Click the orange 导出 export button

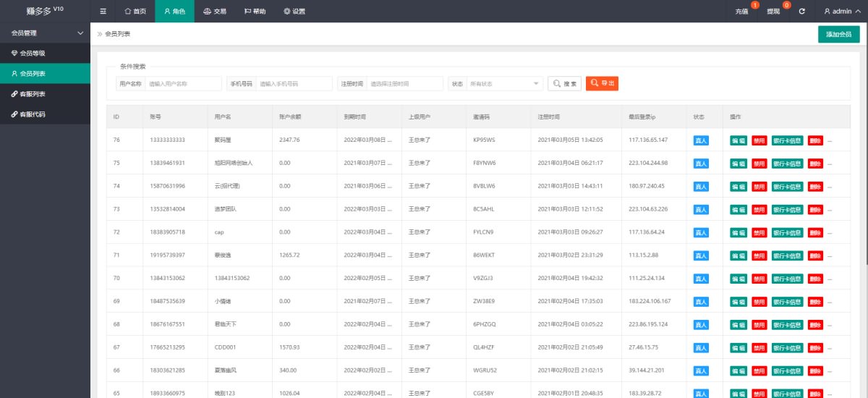[x=602, y=83]
